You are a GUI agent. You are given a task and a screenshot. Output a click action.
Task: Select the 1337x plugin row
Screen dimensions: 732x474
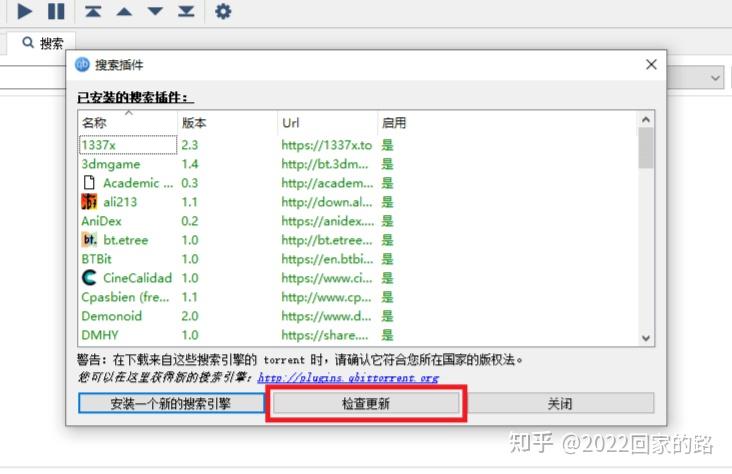point(358,145)
